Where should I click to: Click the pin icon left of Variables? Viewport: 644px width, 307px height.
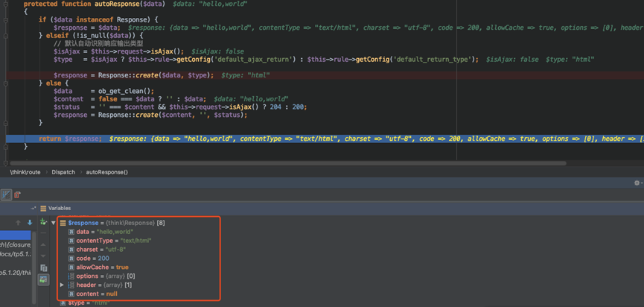tap(34, 209)
